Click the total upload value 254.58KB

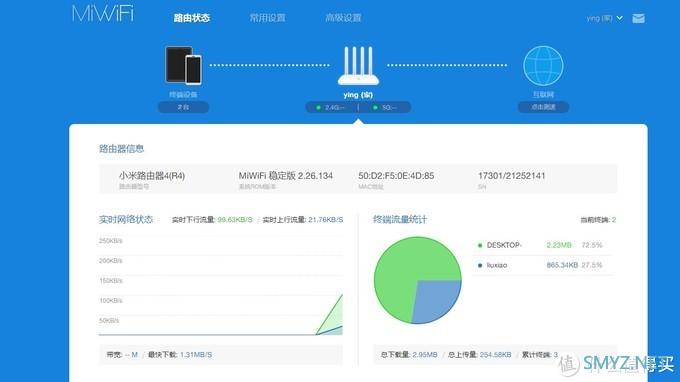click(495, 355)
